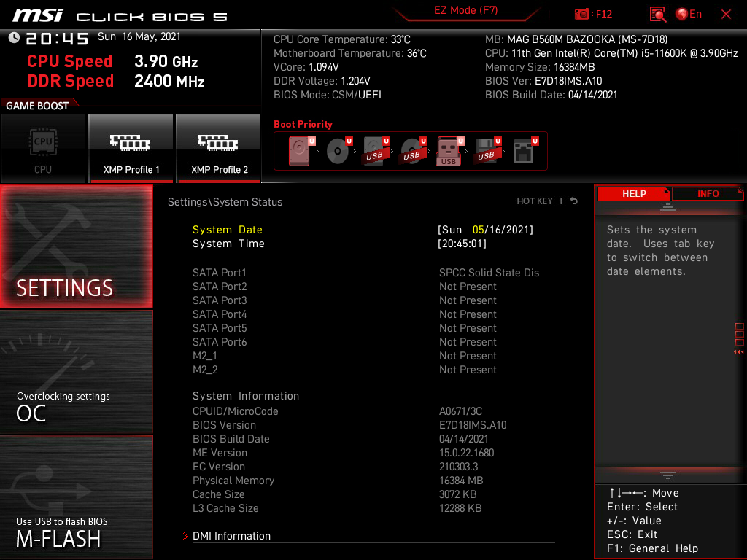Edit the month field 05 in system date

click(x=478, y=230)
